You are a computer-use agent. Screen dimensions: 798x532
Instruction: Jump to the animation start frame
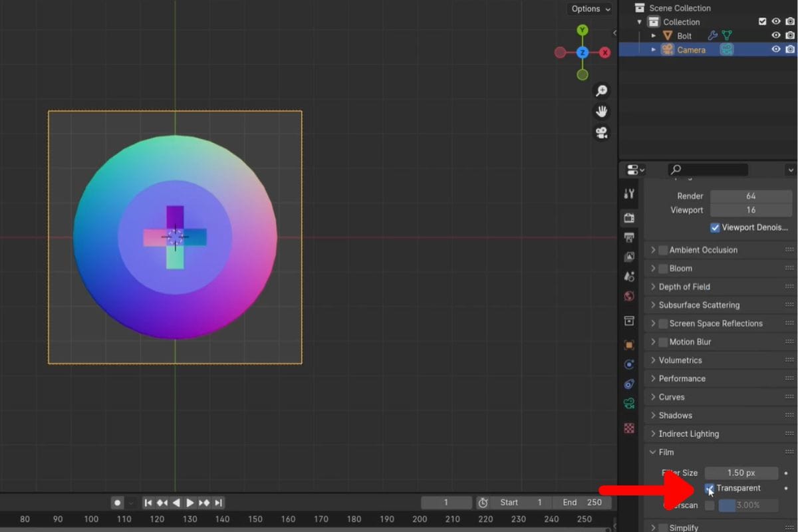click(x=148, y=503)
